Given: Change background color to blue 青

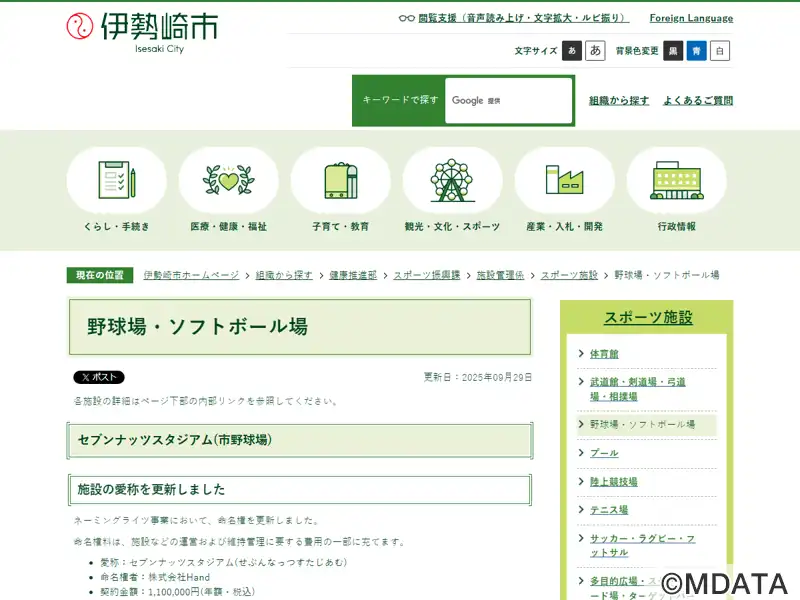Looking at the screenshot, I should [696, 51].
